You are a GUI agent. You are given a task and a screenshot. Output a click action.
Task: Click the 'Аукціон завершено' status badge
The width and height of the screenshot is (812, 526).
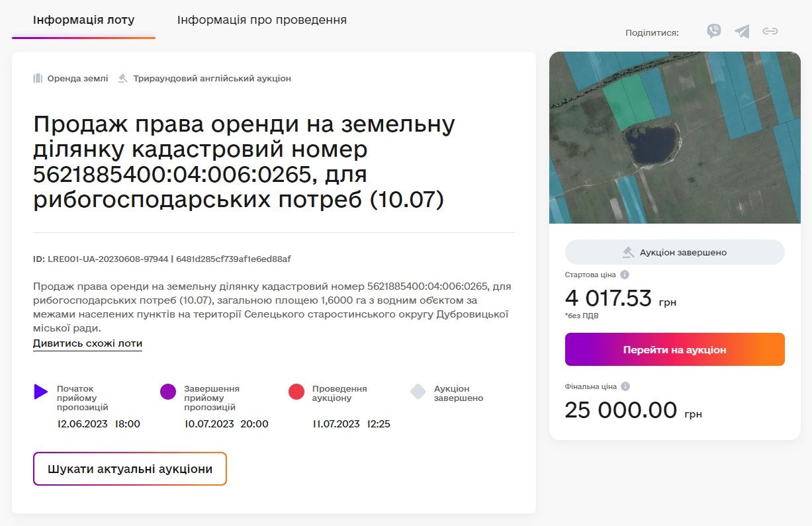tap(674, 251)
